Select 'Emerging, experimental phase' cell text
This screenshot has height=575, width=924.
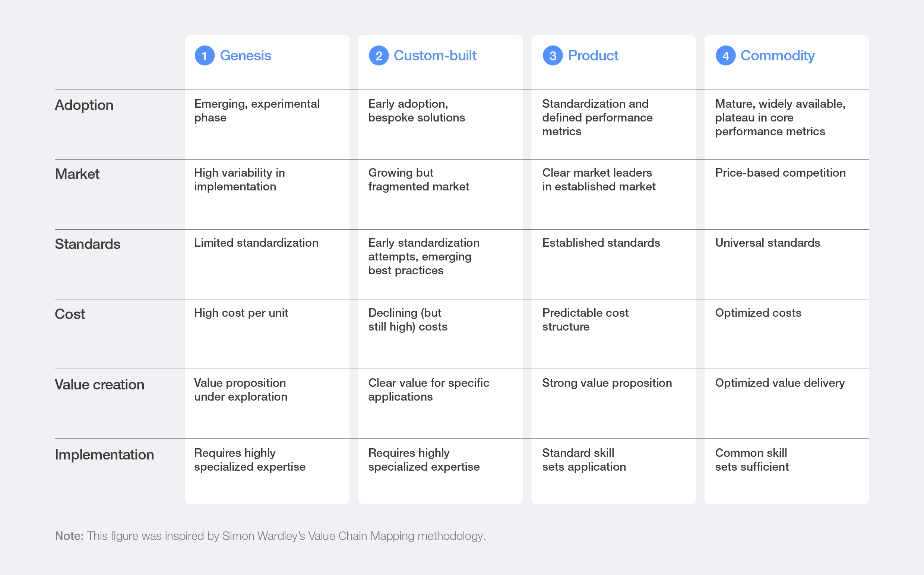257,111
